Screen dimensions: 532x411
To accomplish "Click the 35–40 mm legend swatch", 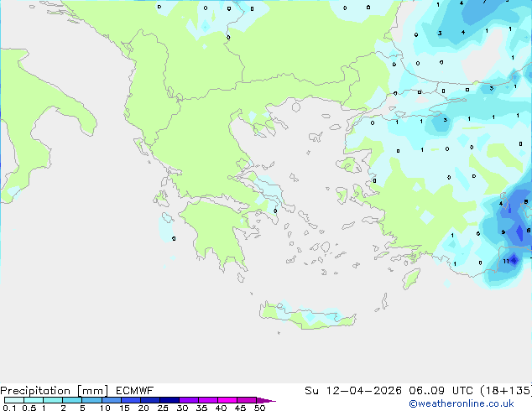I will pyautogui.click(x=207, y=400).
